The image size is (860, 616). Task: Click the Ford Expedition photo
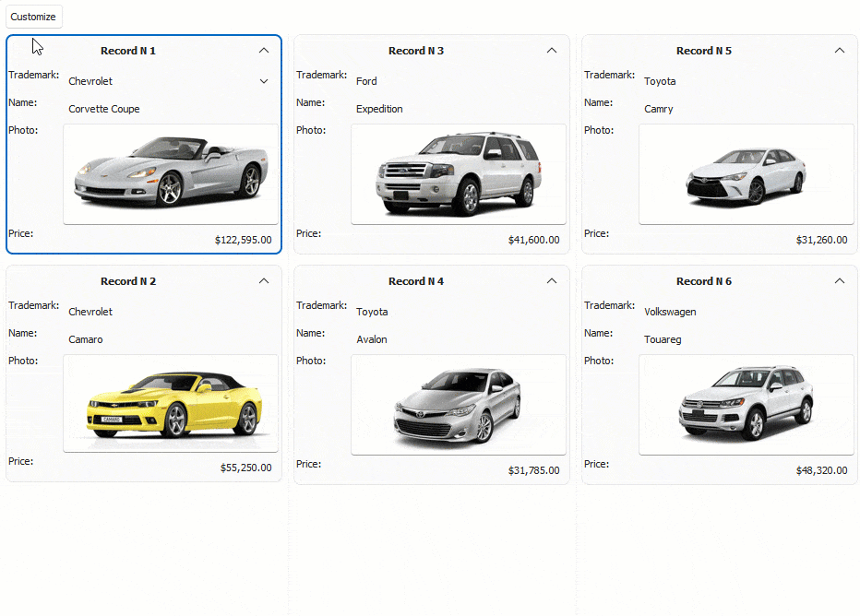tap(459, 173)
